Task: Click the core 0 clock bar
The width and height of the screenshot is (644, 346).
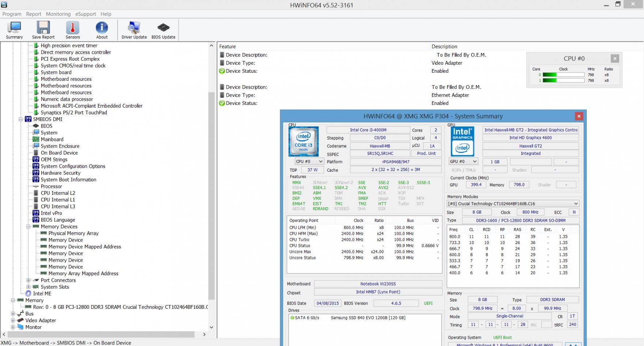Action: [564, 75]
